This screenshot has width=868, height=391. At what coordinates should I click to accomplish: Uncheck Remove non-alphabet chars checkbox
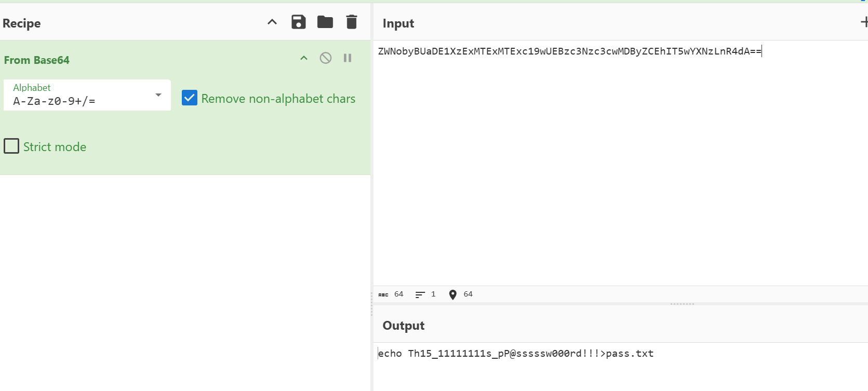click(190, 98)
